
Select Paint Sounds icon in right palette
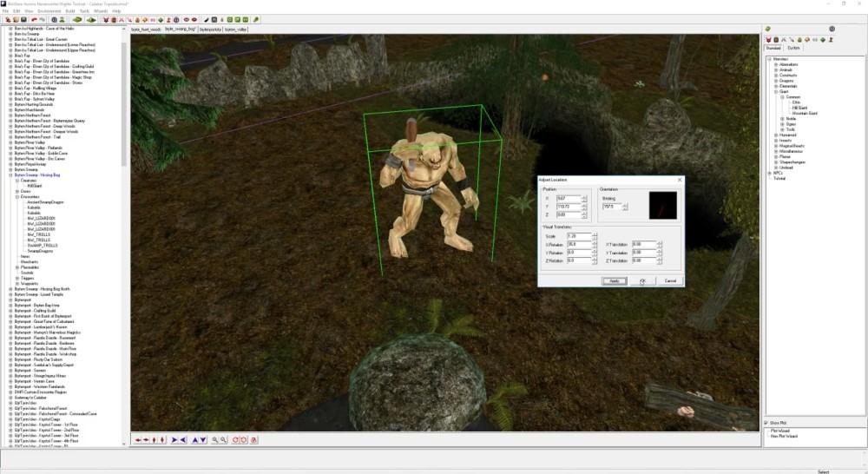point(815,40)
